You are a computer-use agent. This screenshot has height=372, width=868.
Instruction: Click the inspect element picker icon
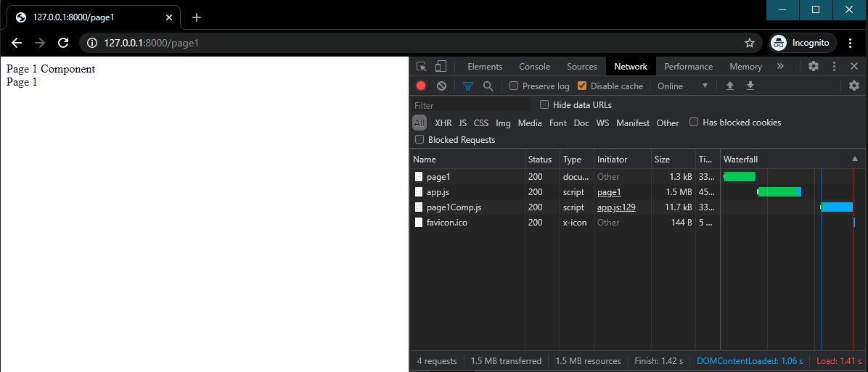421,66
